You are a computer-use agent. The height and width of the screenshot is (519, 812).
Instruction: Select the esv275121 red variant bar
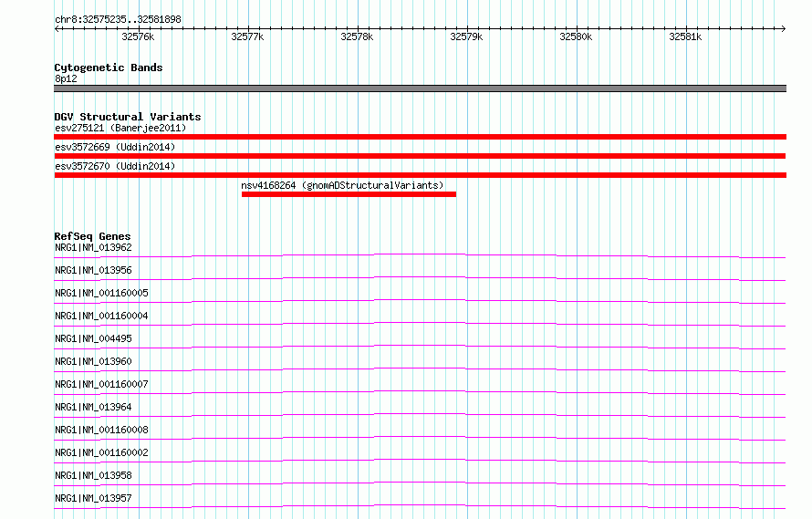click(420, 137)
